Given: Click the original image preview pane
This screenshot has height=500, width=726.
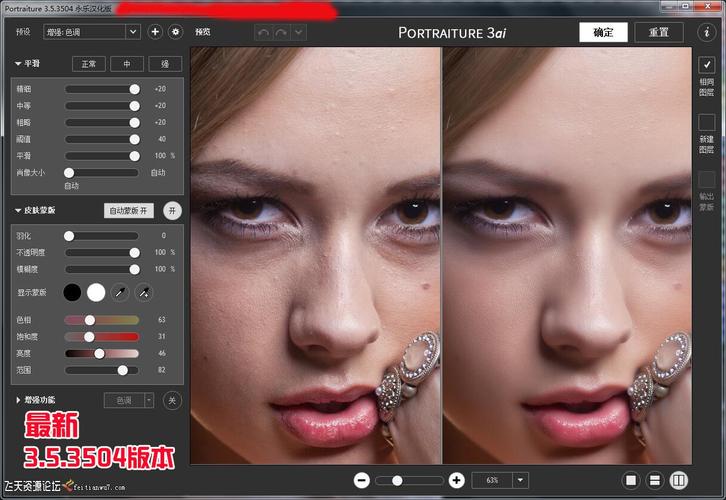Looking at the screenshot, I should tap(315, 255).
